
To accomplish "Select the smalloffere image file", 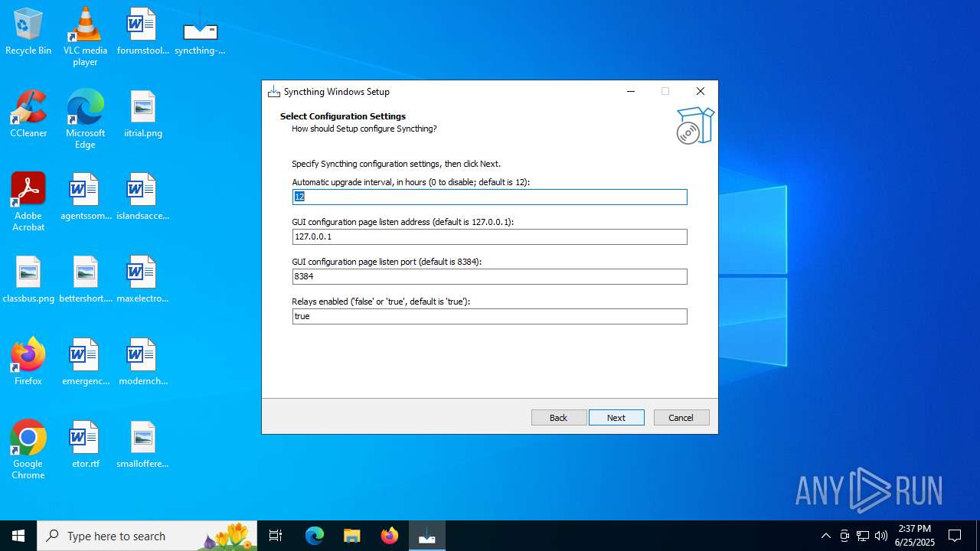I will click(142, 445).
